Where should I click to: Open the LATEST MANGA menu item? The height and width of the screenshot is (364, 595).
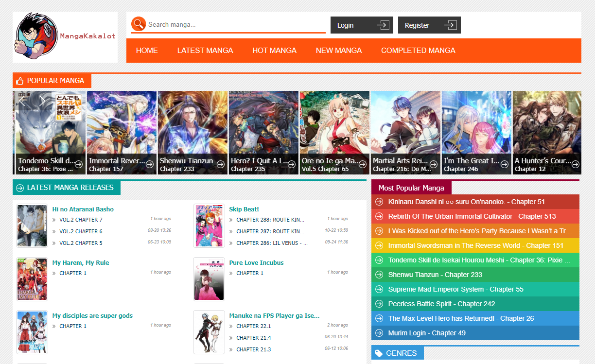tap(205, 51)
